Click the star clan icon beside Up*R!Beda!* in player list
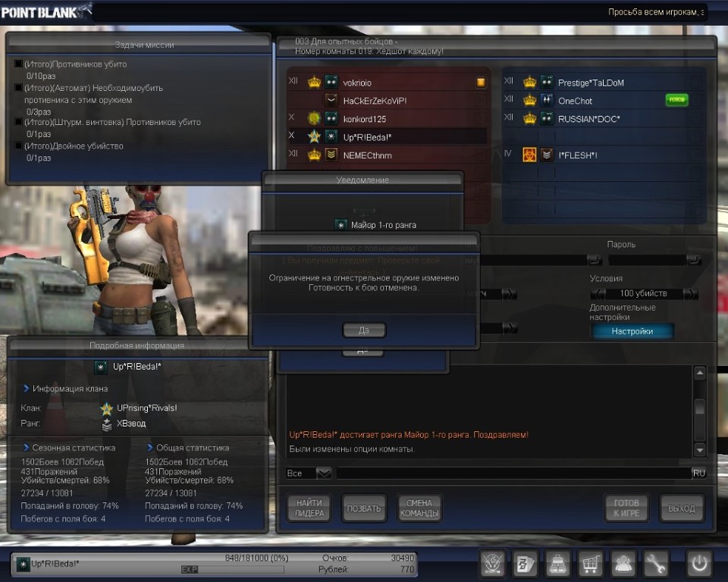Image resolution: width=728 pixels, height=582 pixels. (x=314, y=136)
